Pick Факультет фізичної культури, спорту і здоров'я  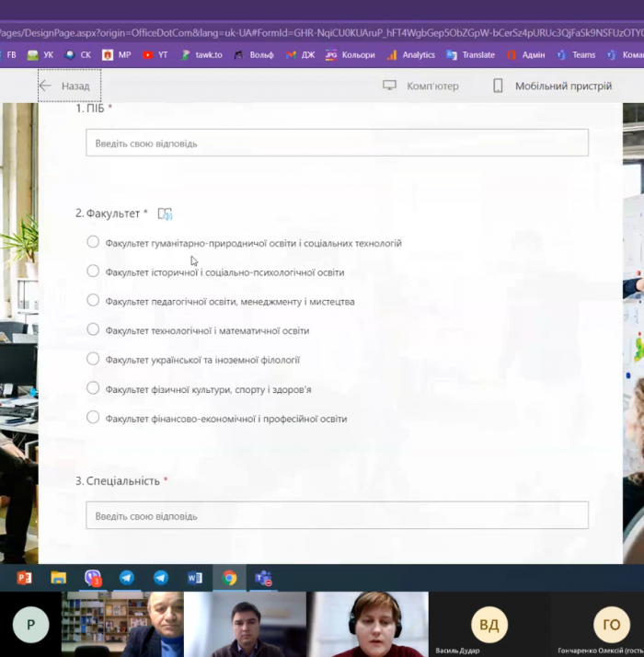pos(93,388)
